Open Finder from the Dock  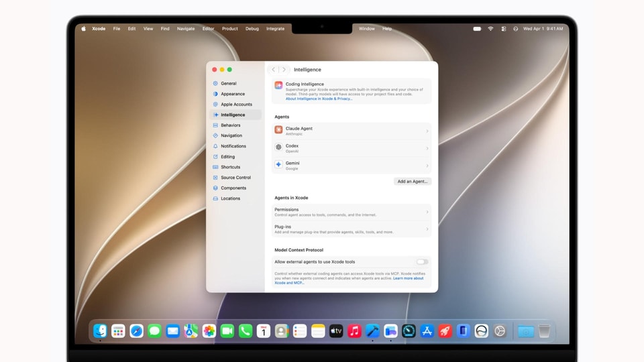(100, 330)
